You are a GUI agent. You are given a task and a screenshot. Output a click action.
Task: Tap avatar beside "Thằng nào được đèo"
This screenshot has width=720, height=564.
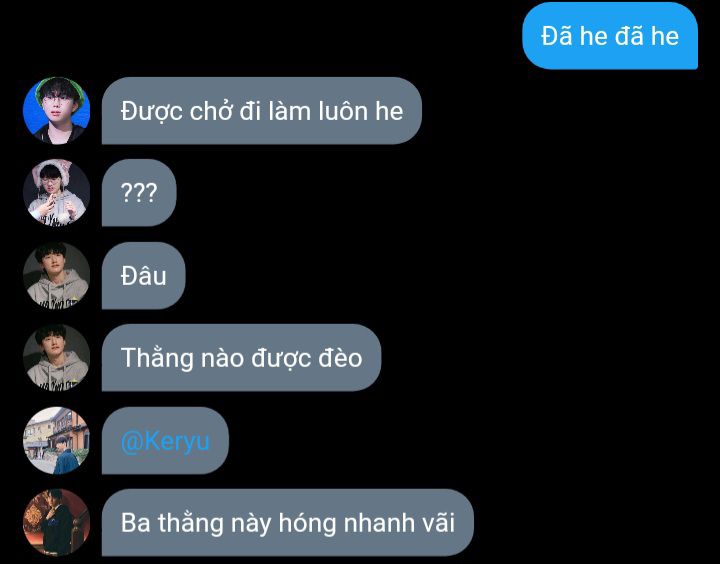56,358
